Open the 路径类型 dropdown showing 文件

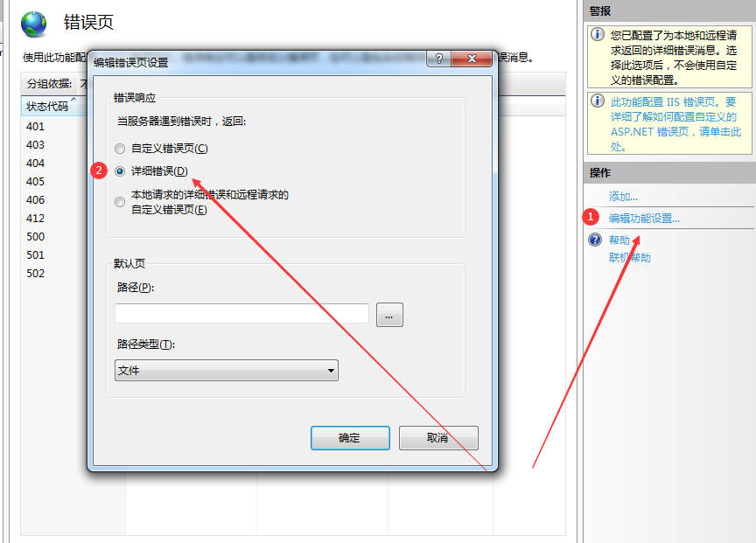click(x=226, y=370)
